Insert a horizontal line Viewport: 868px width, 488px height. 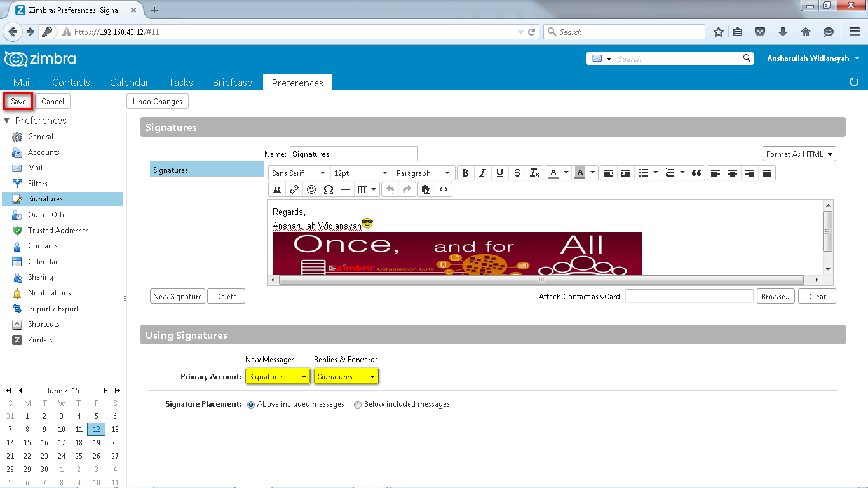346,189
